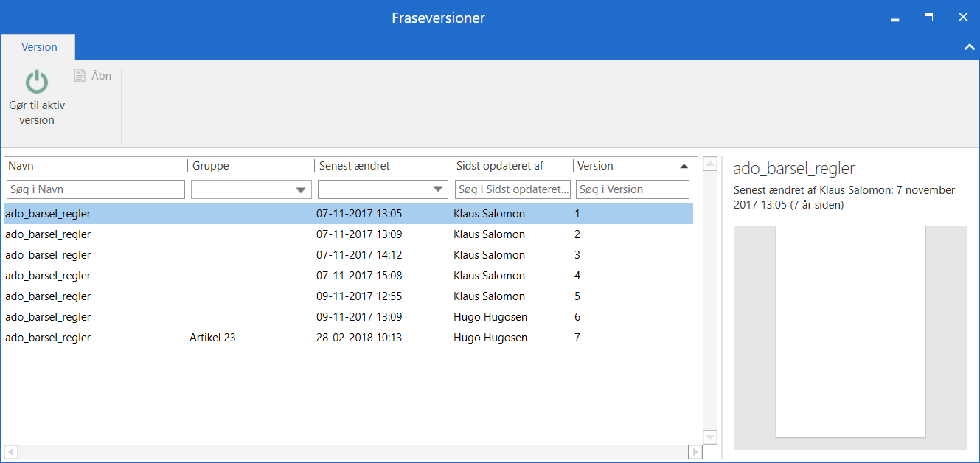Collapse the ribbon with the chevron arrow
This screenshot has height=463, width=980.
(x=970, y=47)
